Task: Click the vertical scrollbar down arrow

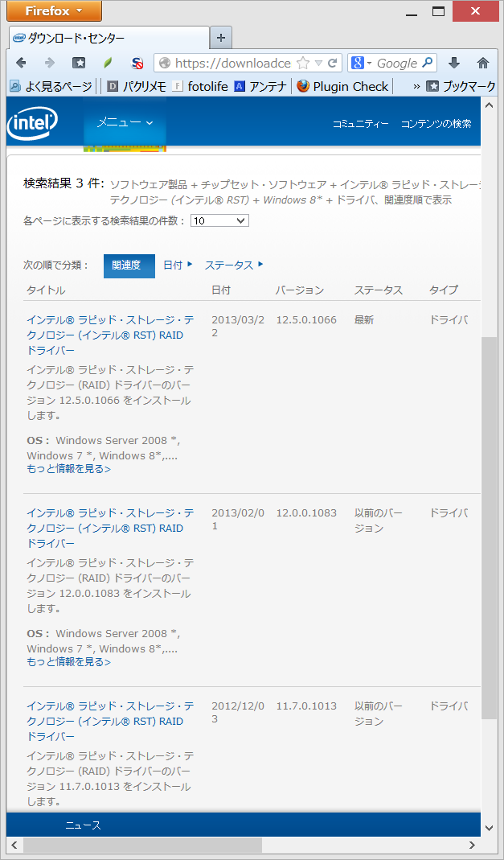Action: pos(489,827)
